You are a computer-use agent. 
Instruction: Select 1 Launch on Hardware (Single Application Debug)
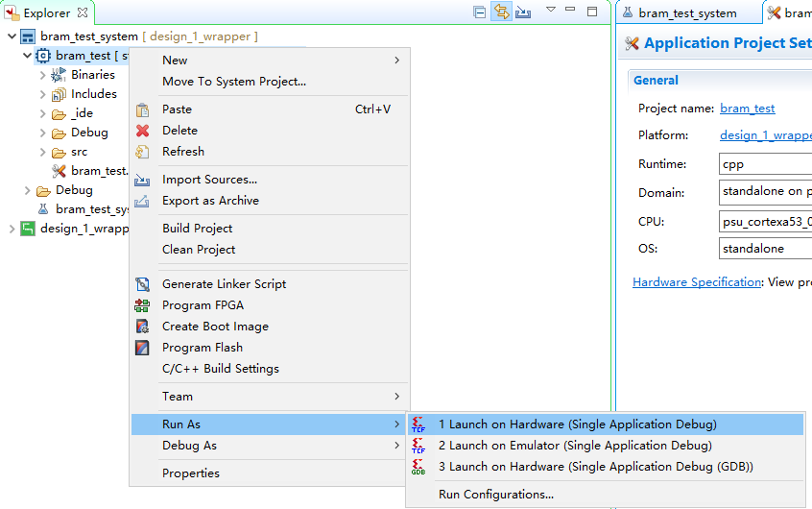click(606, 424)
